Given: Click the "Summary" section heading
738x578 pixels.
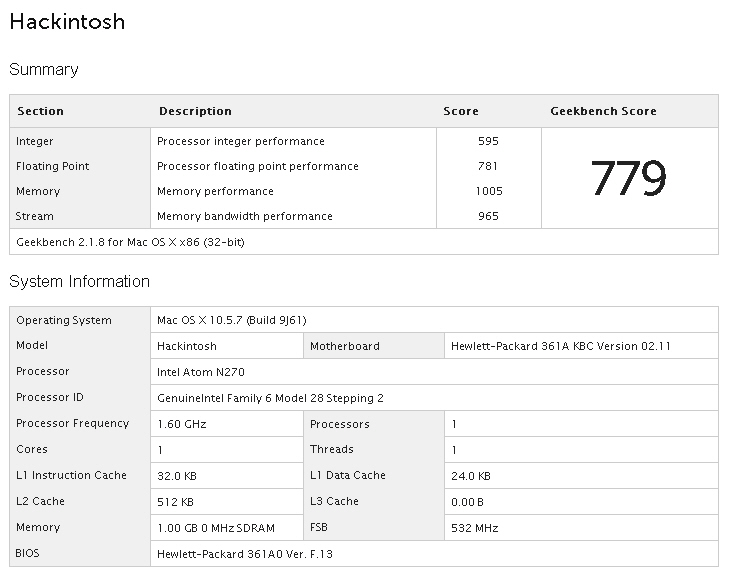Looking at the screenshot, I should tap(44, 69).
